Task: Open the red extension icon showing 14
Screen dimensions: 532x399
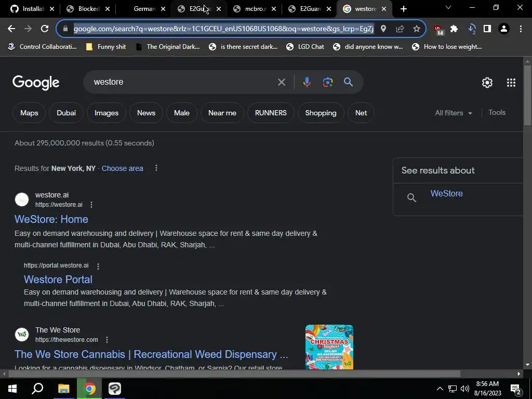Action: pos(438,30)
